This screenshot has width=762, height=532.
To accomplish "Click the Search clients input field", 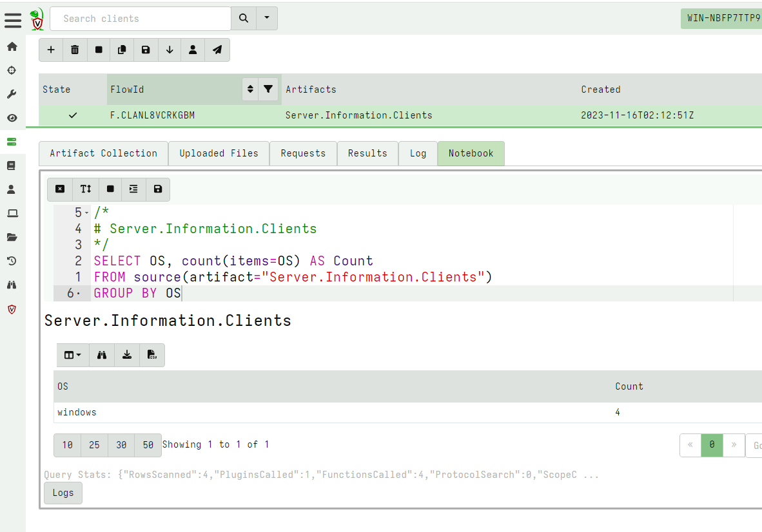I will coord(140,19).
